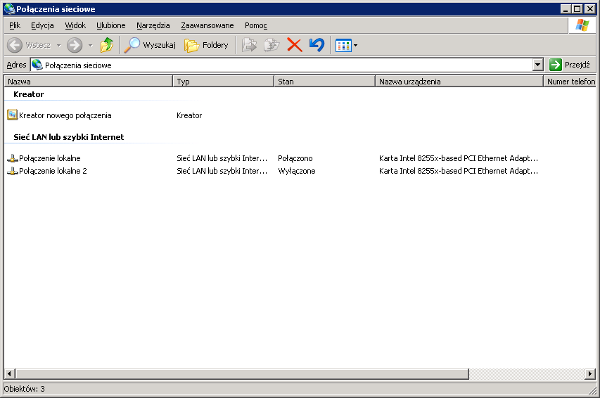Sort by the Stan column header
The width and height of the screenshot is (600, 398).
324,82
